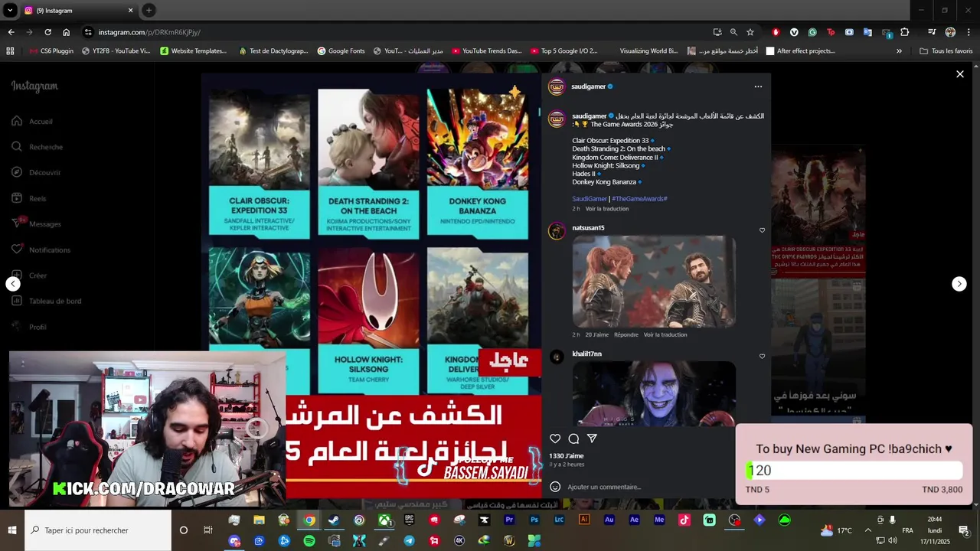Open a new Chrome tab
The width and height of the screenshot is (980, 551).
point(149,11)
